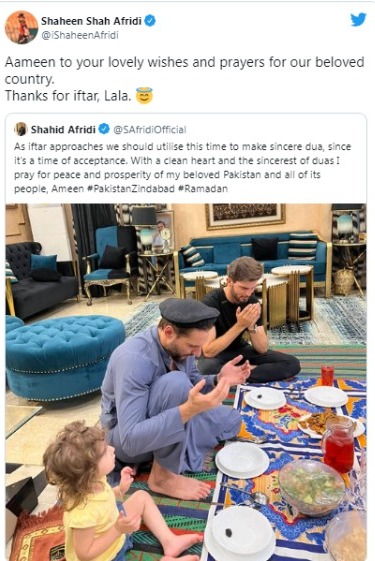Click the halo smiley emoji
375x561 pixels.
tap(144, 96)
